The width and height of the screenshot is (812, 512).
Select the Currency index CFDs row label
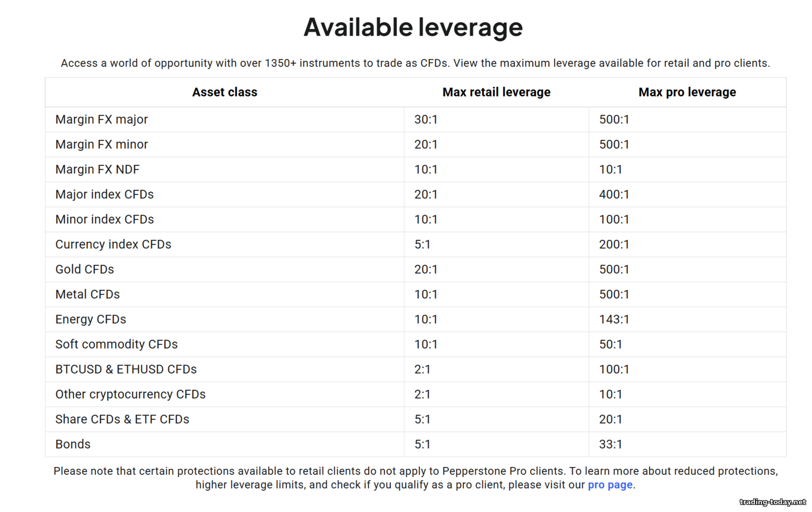coord(113,244)
